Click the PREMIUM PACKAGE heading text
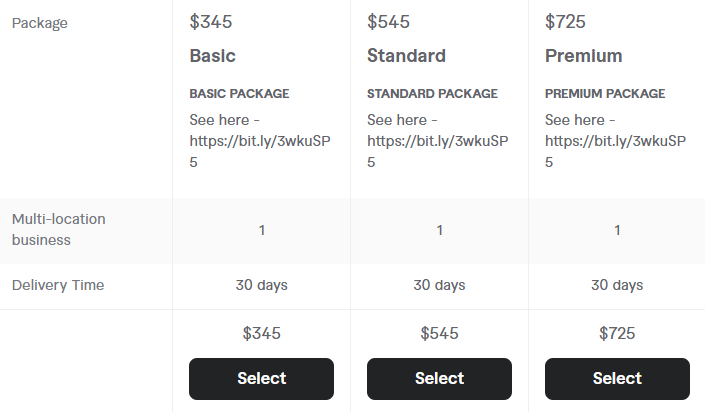This screenshot has width=705, height=412. click(605, 94)
